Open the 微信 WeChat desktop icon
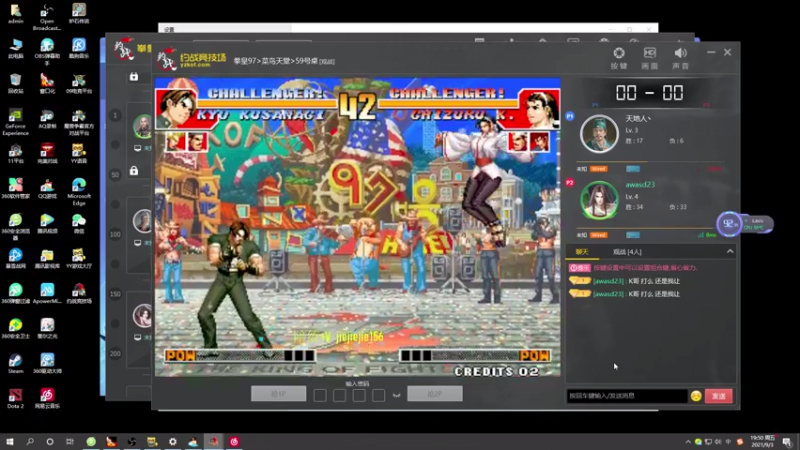 79,223
